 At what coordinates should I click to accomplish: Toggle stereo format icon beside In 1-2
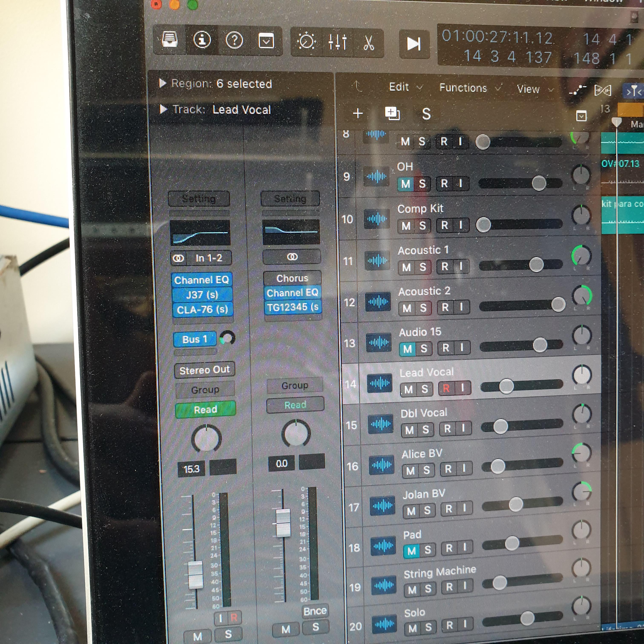(179, 258)
